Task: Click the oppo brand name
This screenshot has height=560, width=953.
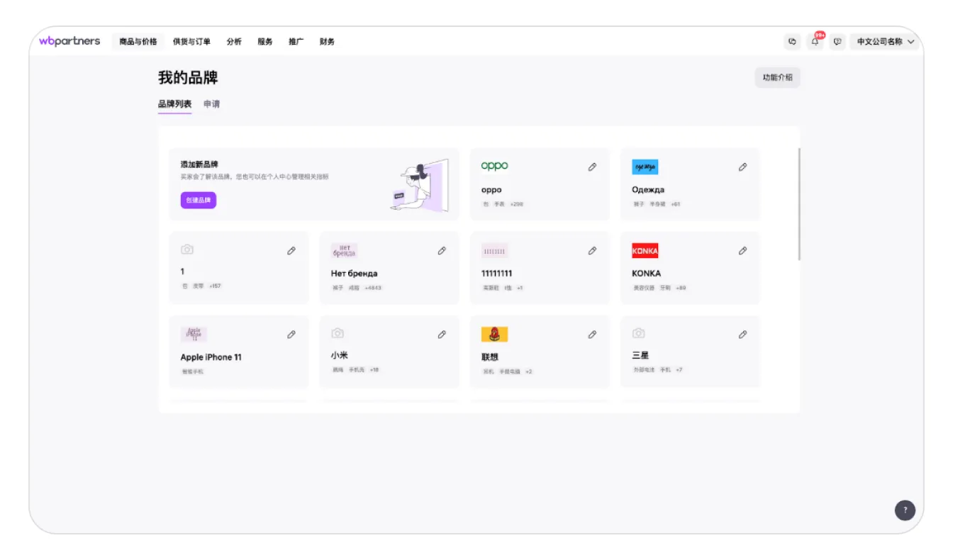Action: pos(491,190)
